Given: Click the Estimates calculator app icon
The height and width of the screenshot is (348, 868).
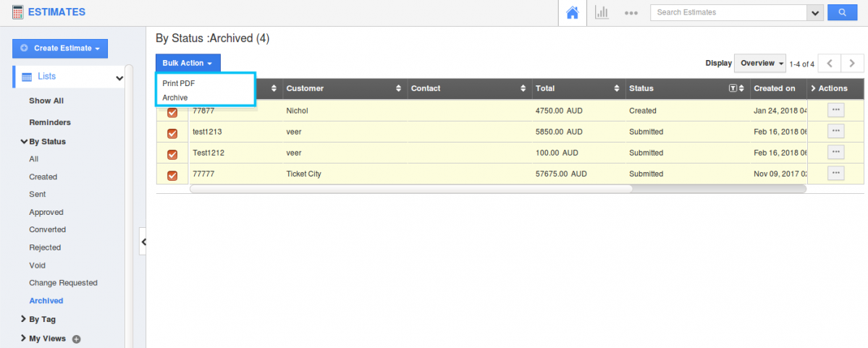Looking at the screenshot, I should (x=17, y=12).
